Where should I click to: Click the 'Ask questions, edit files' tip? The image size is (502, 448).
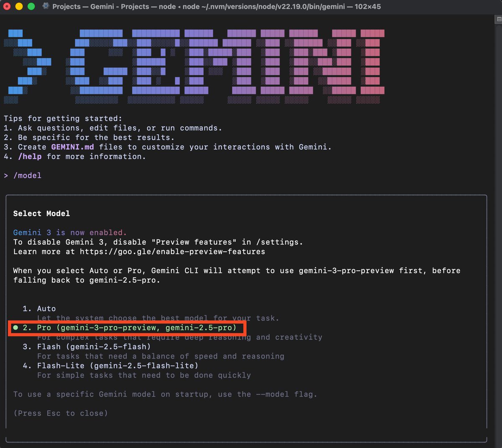tap(113, 128)
